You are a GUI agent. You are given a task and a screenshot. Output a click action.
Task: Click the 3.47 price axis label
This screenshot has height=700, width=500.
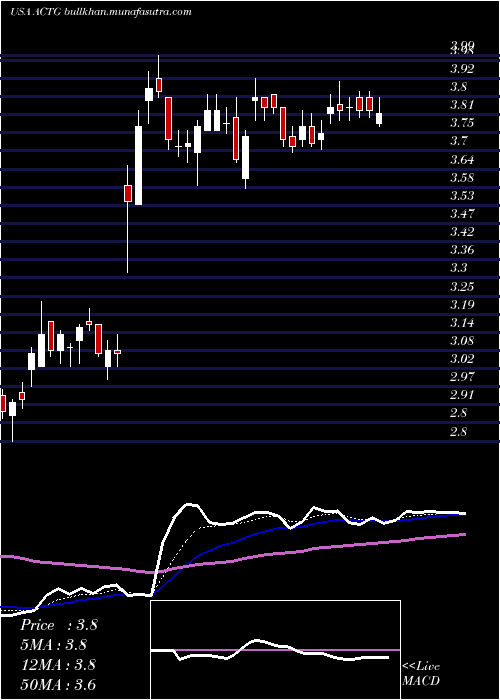click(462, 213)
